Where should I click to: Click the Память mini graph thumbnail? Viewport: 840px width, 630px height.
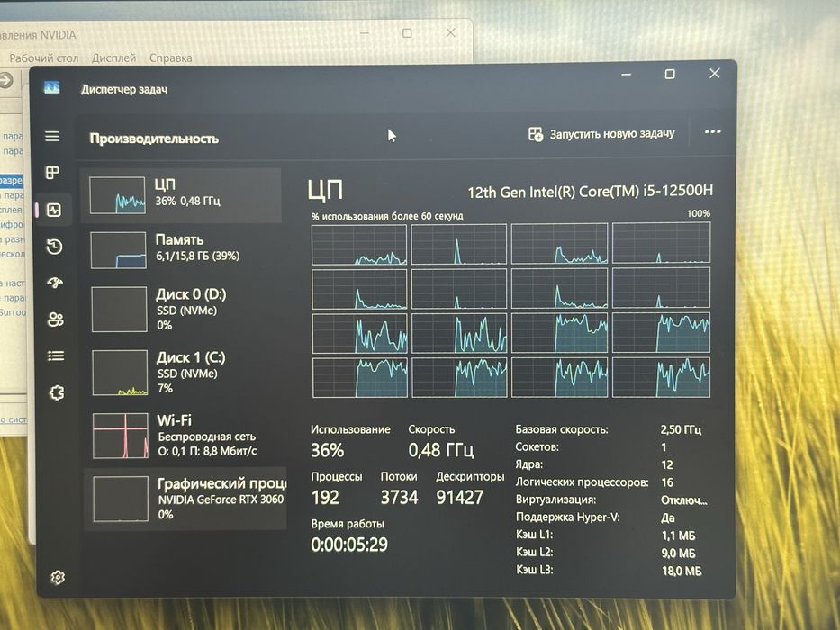click(x=119, y=250)
